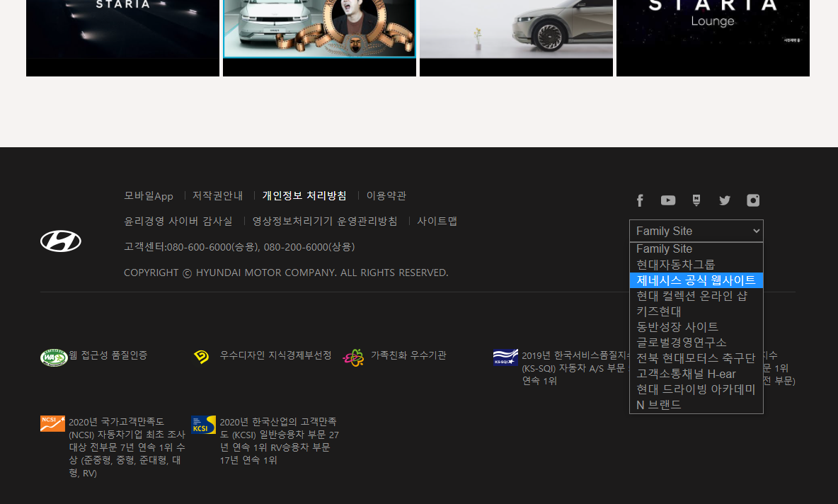Select 전북 현대모터스 축구단 option
The image size is (838, 504).
(x=696, y=358)
